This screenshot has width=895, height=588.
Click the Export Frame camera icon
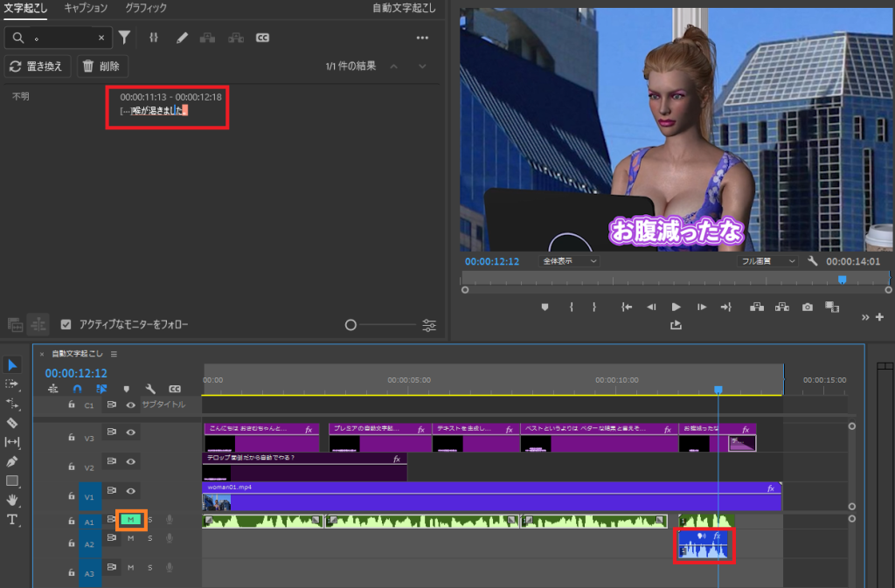click(x=808, y=307)
